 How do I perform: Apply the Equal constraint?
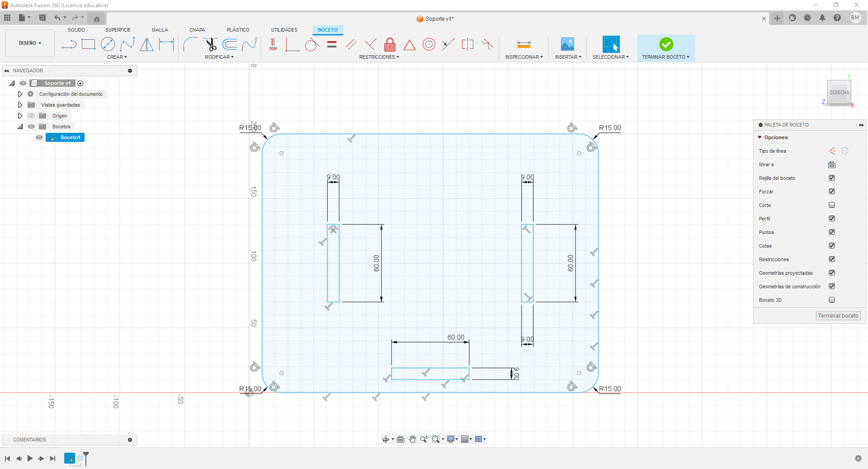(x=332, y=44)
